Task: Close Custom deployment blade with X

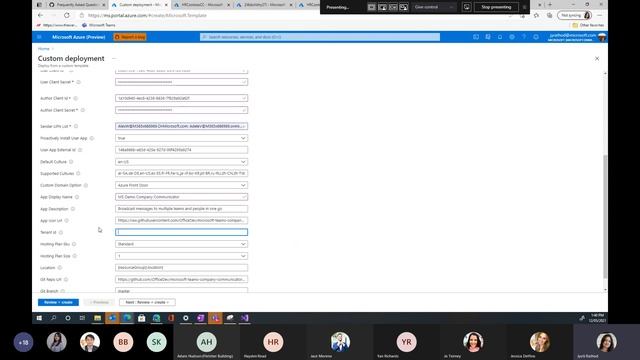Action: coord(597,59)
